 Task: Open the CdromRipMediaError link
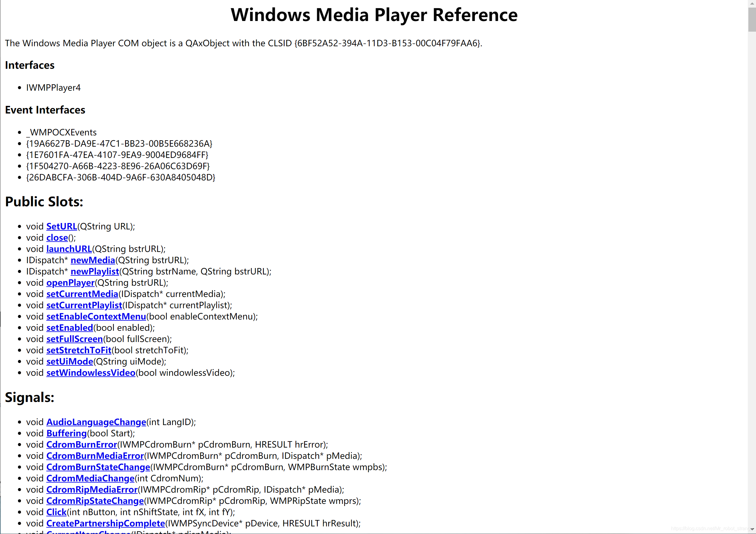92,490
